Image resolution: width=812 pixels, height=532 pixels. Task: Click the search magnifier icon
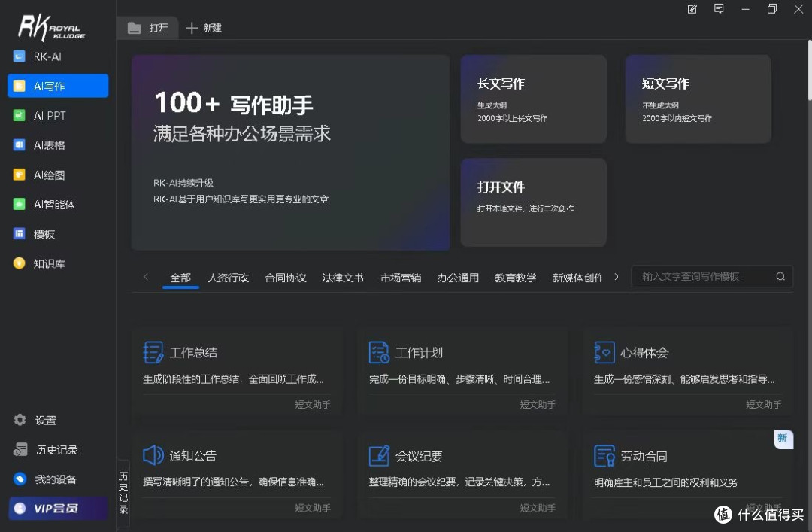pyautogui.click(x=780, y=276)
